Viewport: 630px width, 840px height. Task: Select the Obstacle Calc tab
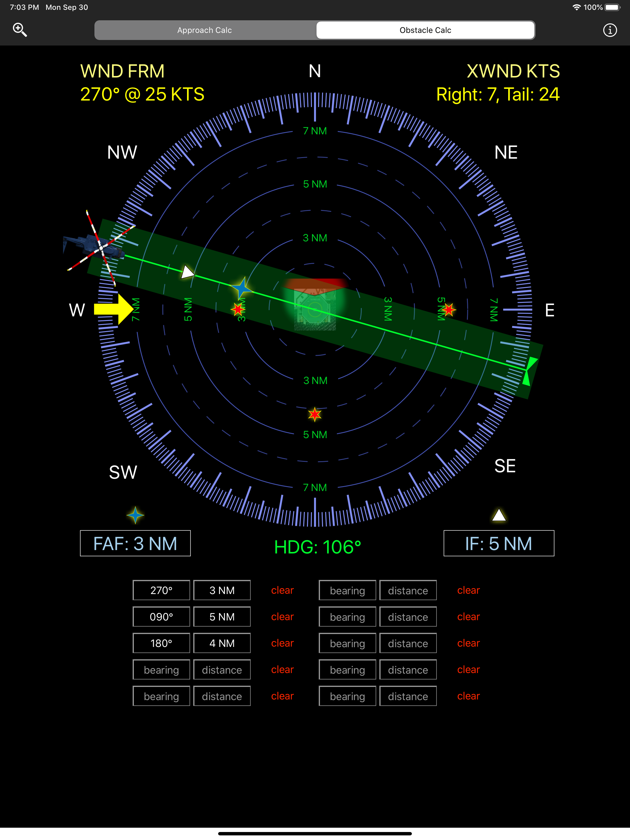pos(425,30)
